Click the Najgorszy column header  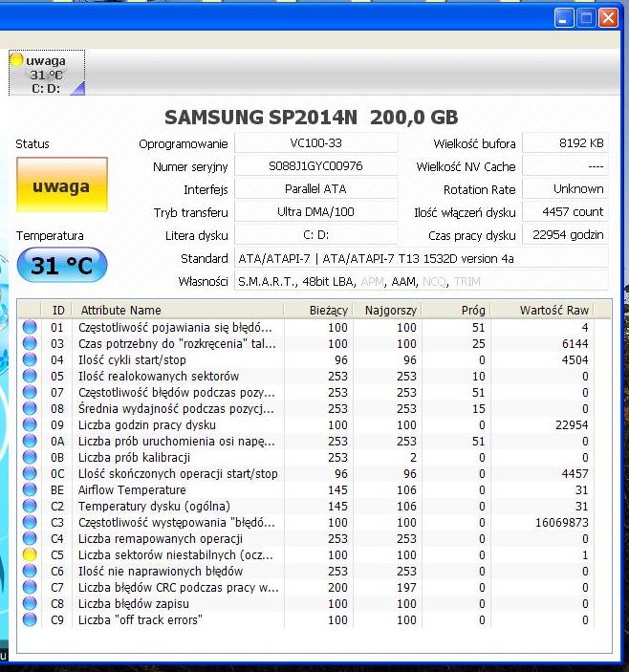coord(387,310)
